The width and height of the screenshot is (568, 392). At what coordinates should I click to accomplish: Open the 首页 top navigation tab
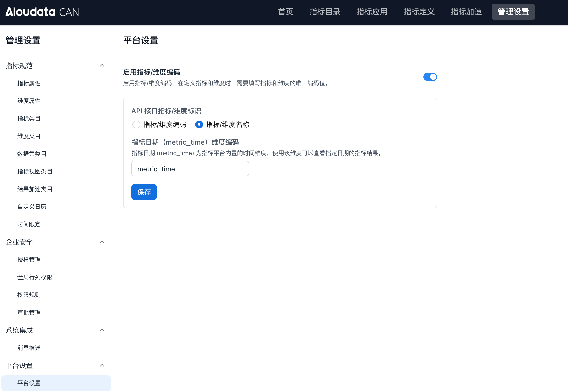point(285,12)
